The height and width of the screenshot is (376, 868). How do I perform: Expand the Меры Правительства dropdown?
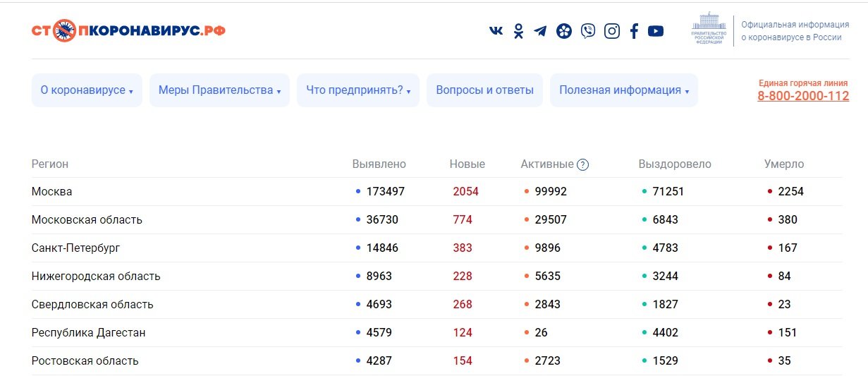coord(219,90)
